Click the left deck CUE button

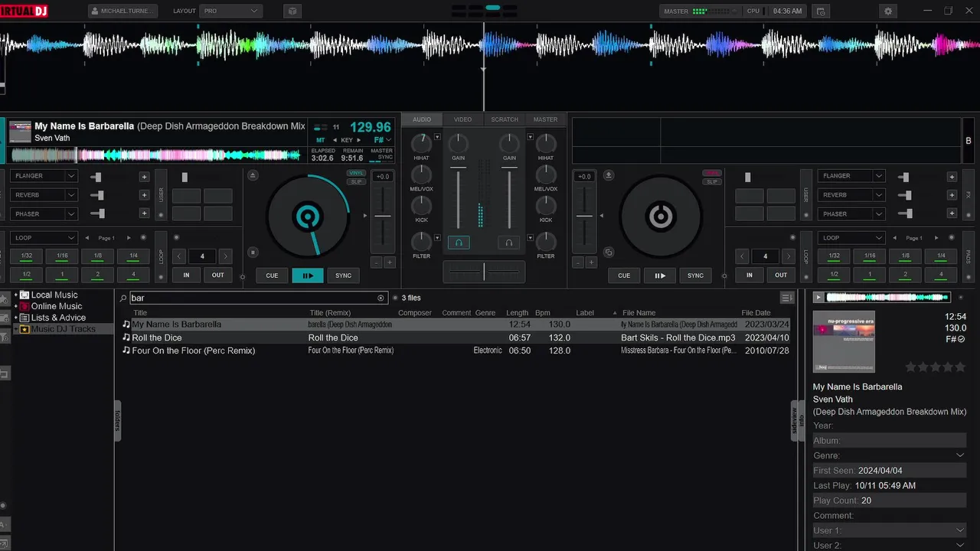272,275
